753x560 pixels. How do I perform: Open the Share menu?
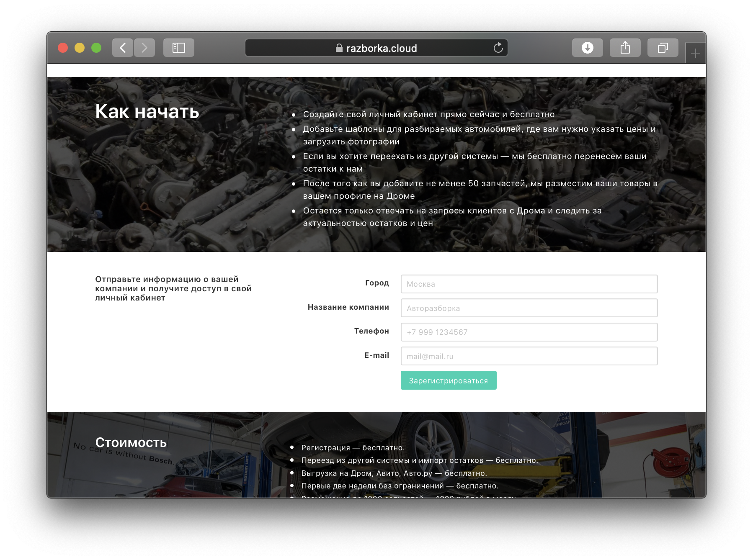pyautogui.click(x=625, y=48)
